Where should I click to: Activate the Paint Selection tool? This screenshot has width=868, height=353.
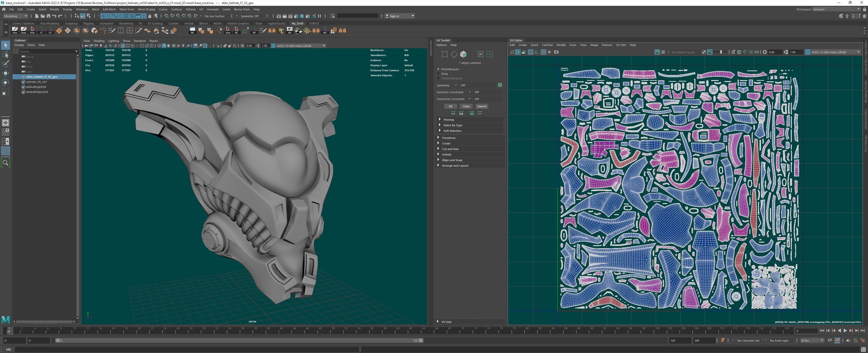click(5, 64)
